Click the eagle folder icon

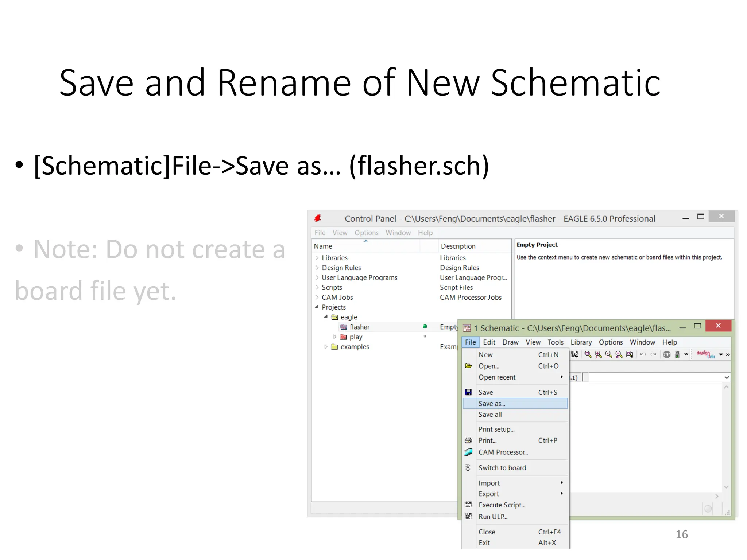[334, 317]
